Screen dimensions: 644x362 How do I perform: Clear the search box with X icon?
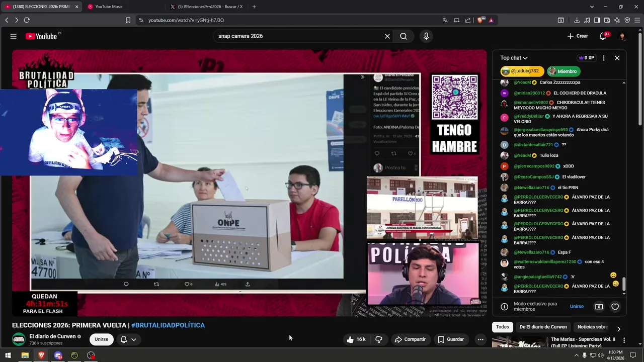click(x=387, y=36)
